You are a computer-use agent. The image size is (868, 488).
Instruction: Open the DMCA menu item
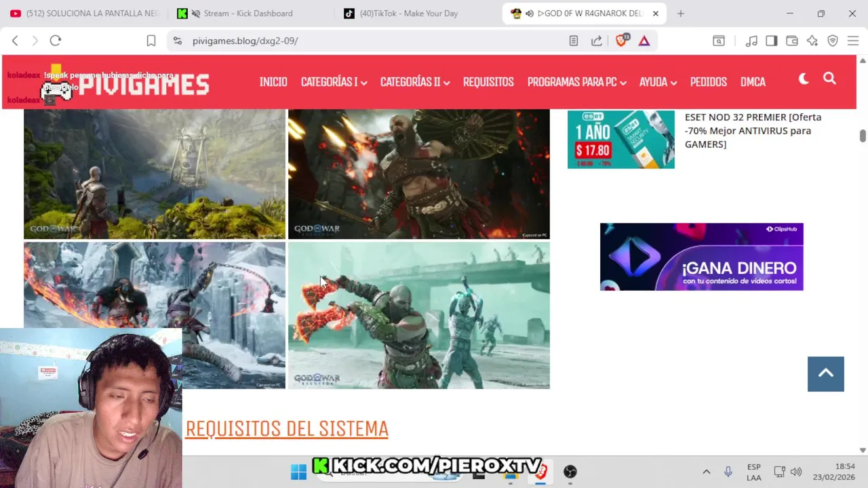point(753,82)
